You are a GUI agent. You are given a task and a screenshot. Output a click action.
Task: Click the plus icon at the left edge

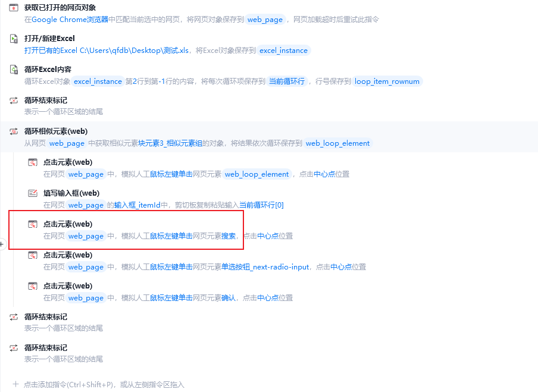click(x=2, y=244)
